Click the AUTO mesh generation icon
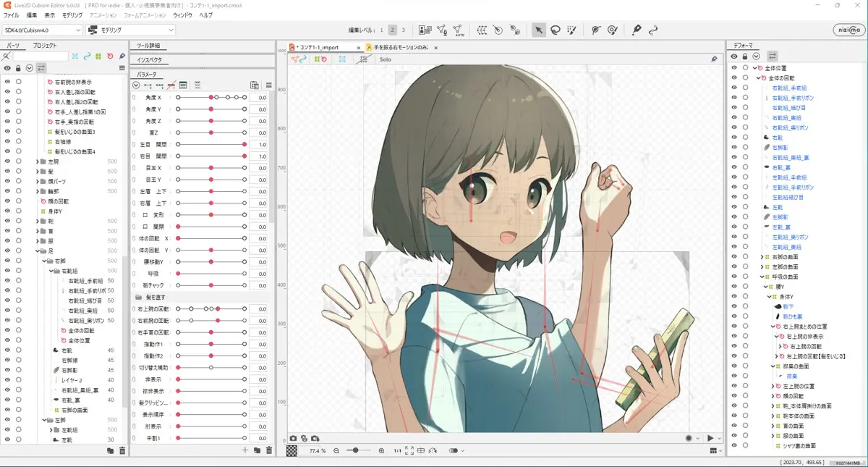The height and width of the screenshot is (467, 868). coord(459,30)
